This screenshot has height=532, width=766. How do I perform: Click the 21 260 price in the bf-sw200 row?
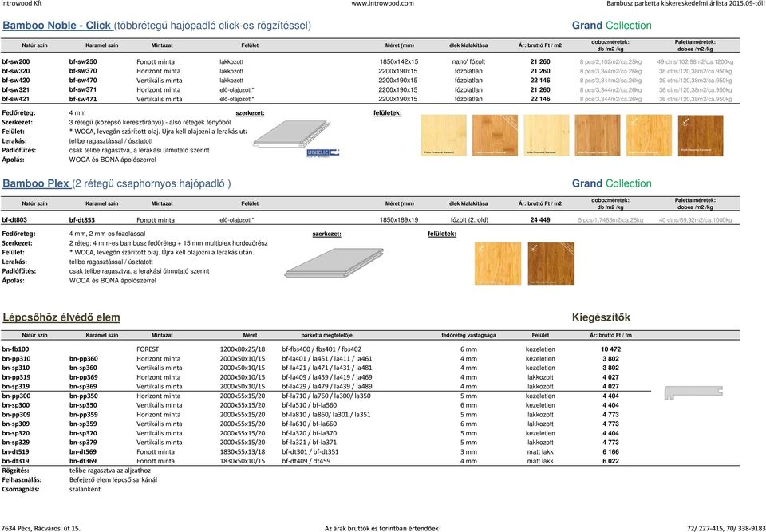click(x=540, y=62)
